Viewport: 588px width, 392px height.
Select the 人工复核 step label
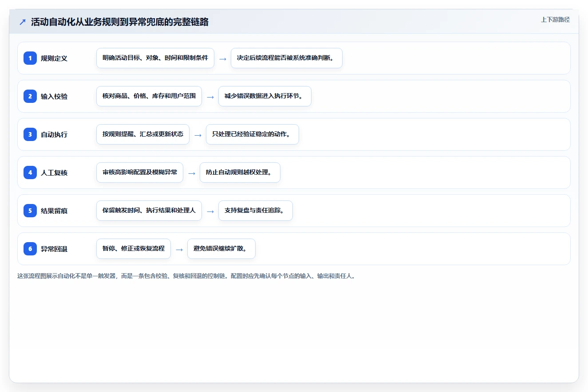point(54,172)
